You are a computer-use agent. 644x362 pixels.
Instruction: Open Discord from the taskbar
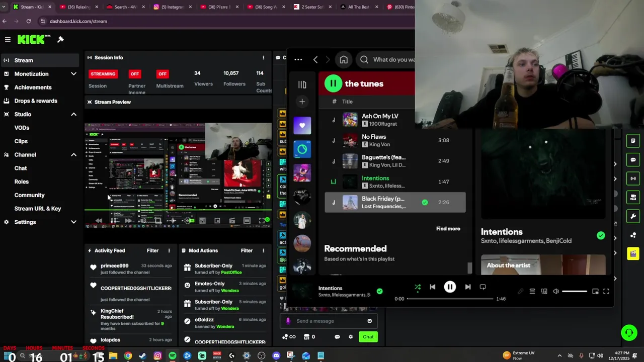point(276,356)
